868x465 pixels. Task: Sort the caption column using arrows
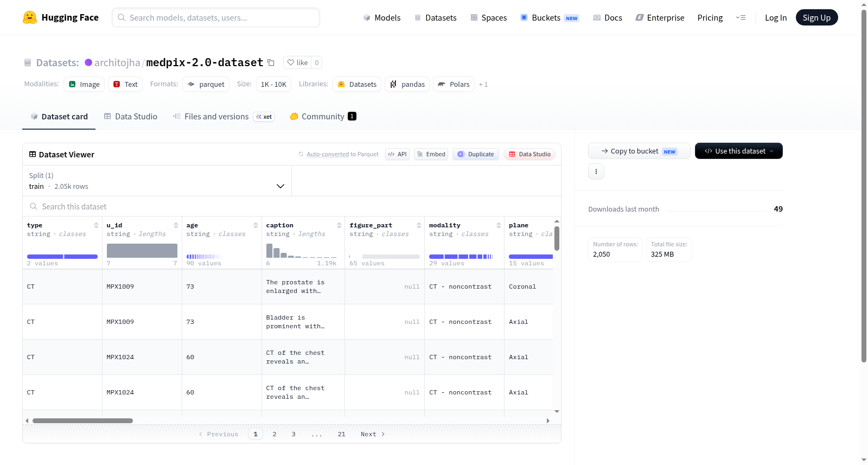pos(339,225)
